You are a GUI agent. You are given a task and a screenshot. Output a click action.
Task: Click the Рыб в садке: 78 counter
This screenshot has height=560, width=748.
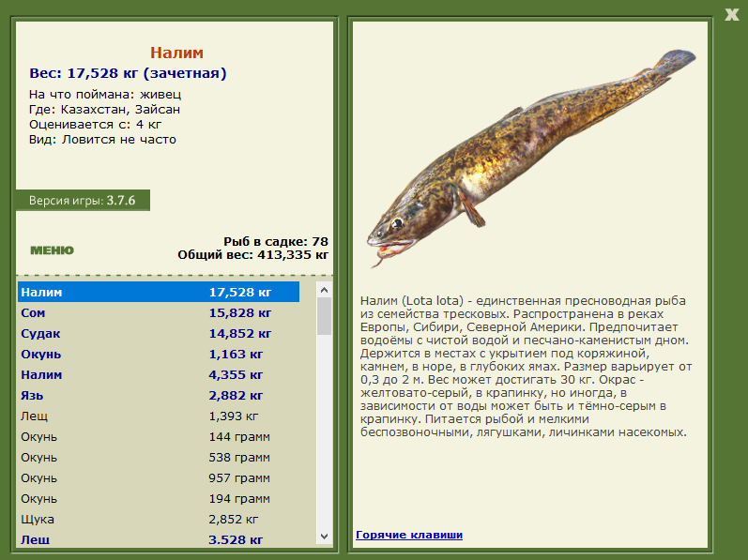pos(276,242)
